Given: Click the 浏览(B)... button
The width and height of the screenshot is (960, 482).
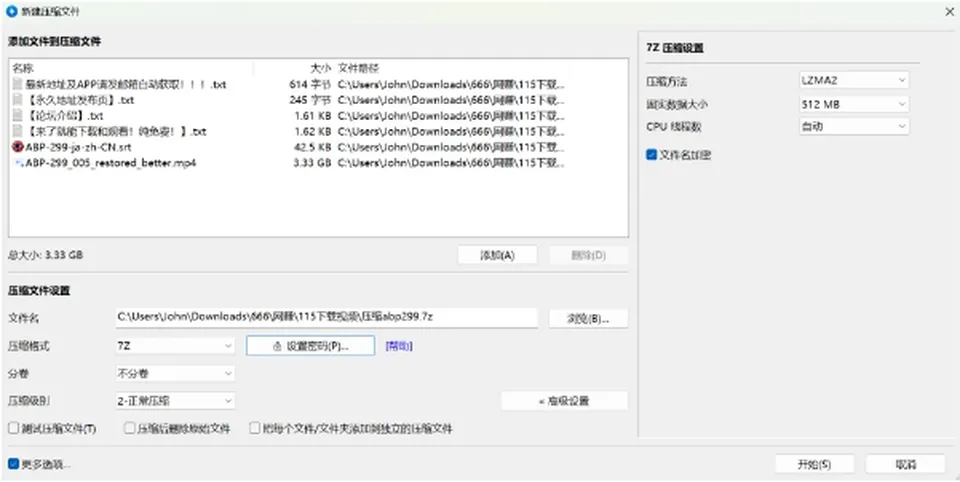Looking at the screenshot, I should click(x=588, y=318).
